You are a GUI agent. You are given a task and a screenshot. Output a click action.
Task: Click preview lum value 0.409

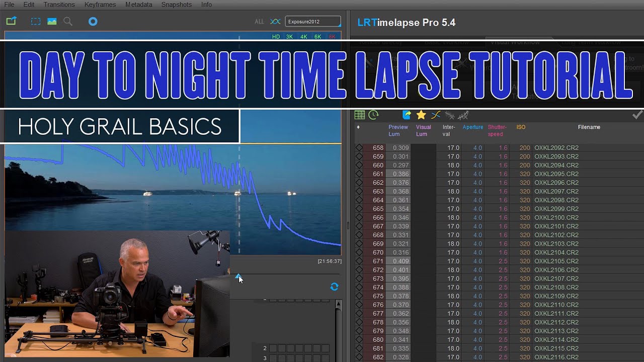tap(400, 261)
